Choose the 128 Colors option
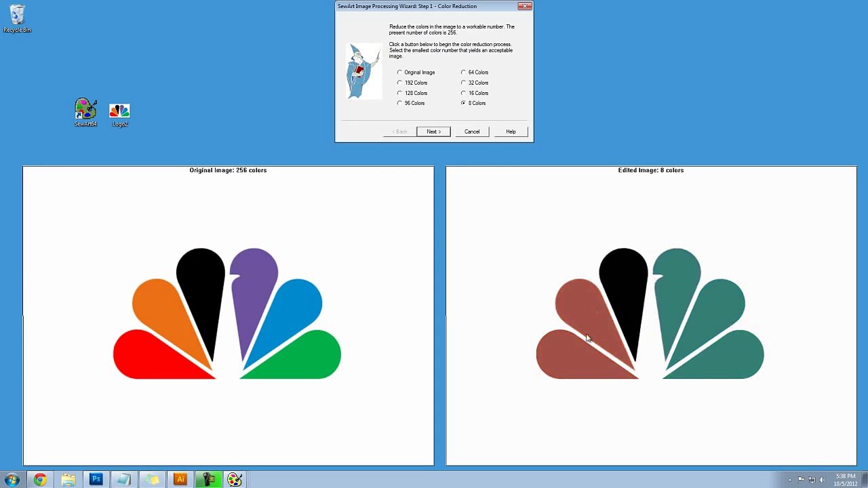This screenshot has width=868, height=488. (x=412, y=93)
